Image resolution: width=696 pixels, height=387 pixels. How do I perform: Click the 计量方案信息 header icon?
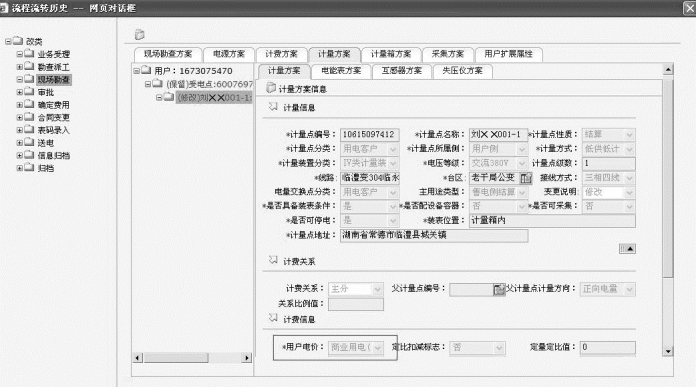coord(271,88)
